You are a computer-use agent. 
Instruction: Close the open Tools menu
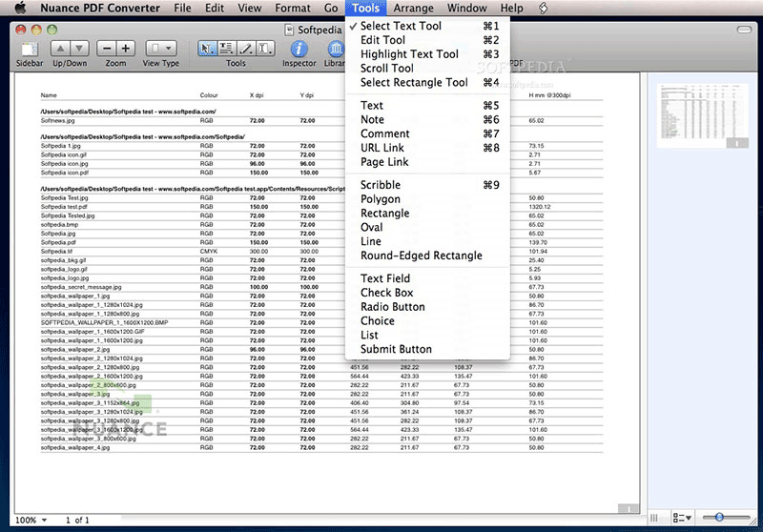[x=365, y=8]
